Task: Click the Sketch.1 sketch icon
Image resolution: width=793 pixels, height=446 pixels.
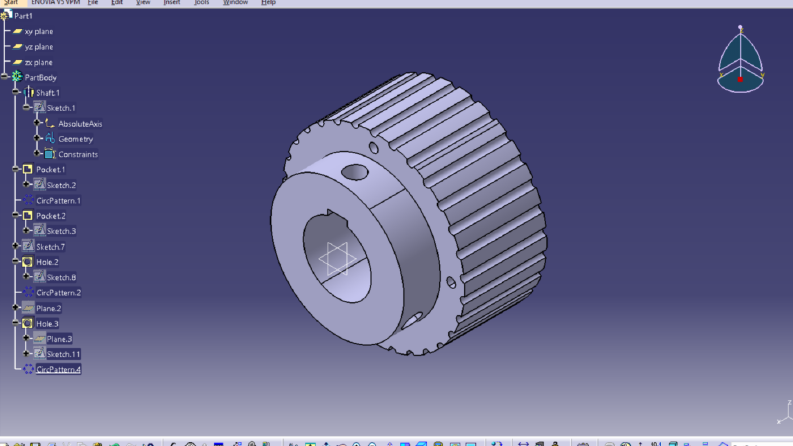Action: click(39, 108)
